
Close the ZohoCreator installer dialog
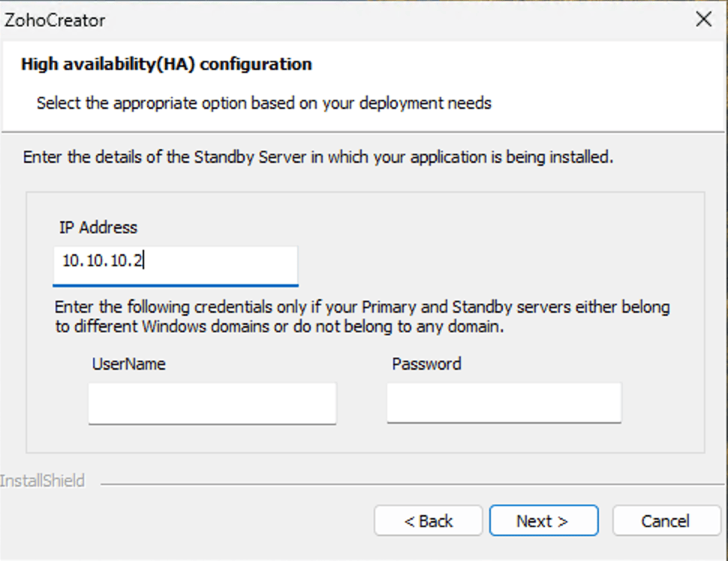point(703,19)
